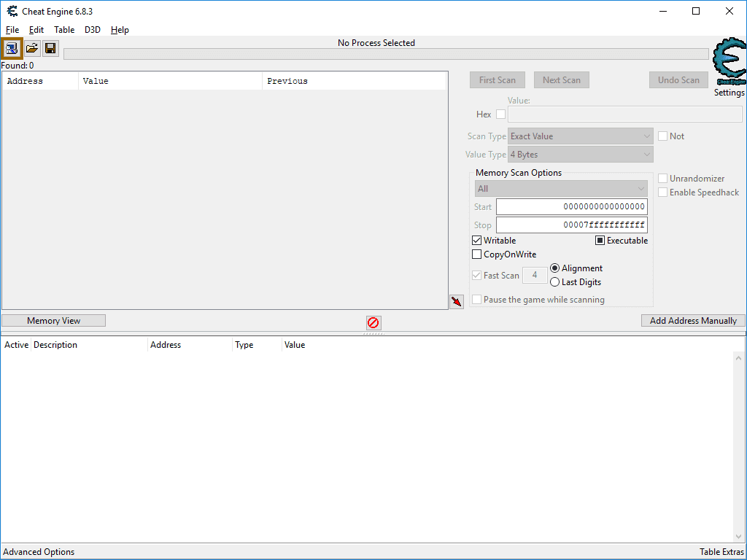747x560 pixels.
Task: Click the Previous column header
Action: click(354, 81)
